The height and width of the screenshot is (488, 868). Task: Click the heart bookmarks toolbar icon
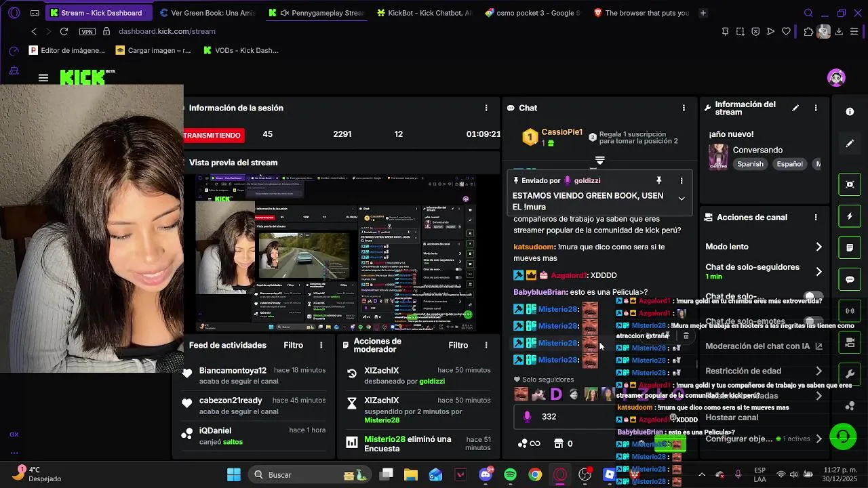click(786, 31)
